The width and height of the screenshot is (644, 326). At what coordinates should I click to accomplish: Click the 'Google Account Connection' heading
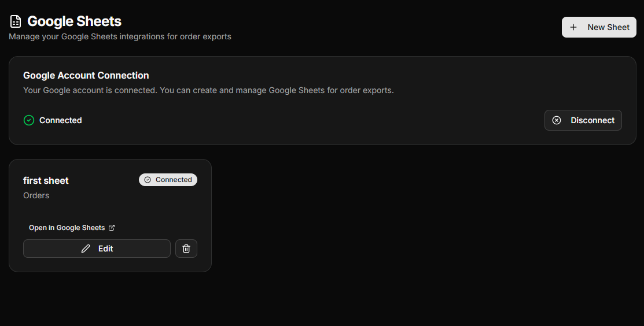click(86, 76)
